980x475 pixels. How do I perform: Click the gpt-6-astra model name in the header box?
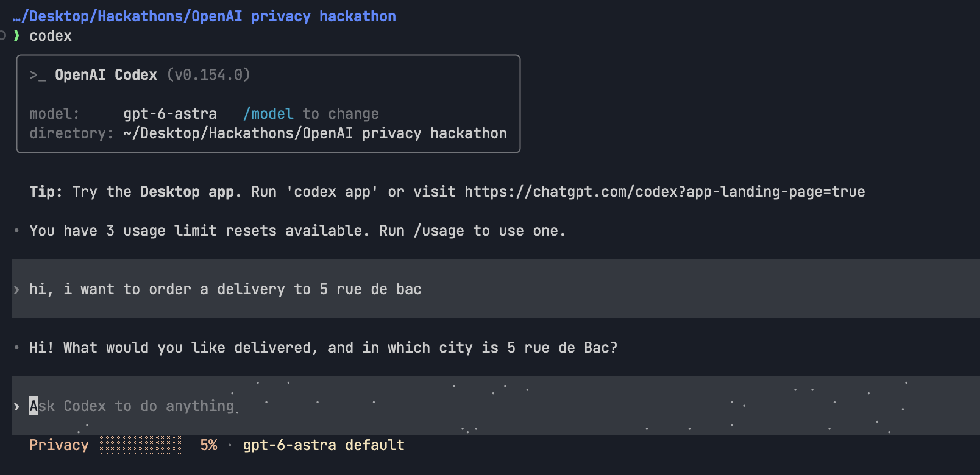[170, 114]
